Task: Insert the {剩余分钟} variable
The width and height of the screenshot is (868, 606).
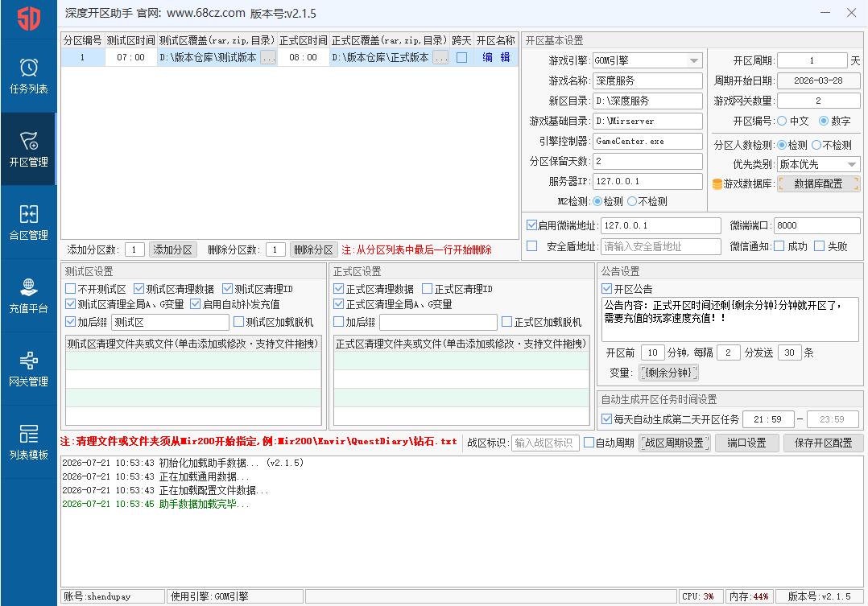Action: pyautogui.click(x=668, y=373)
